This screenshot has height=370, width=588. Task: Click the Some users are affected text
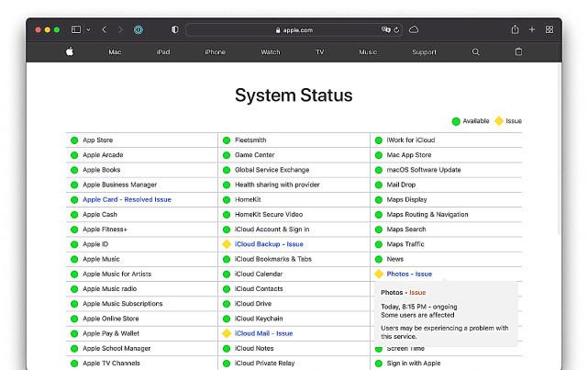click(417, 315)
